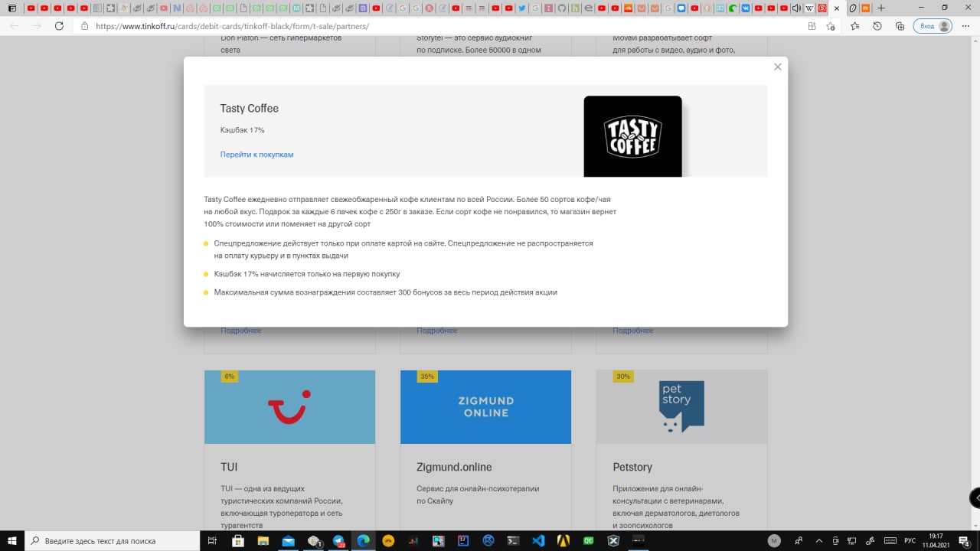Open the pet story partner card image
This screenshot has width=980, height=551.
[681, 407]
